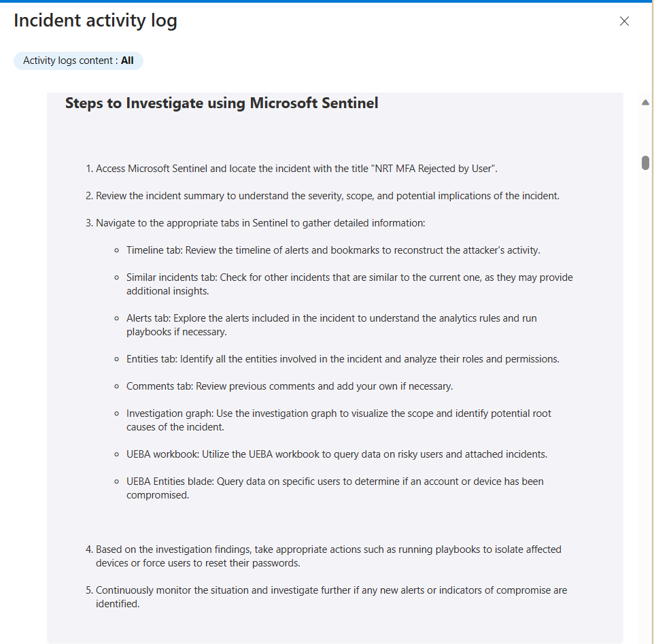Image resolution: width=654 pixels, height=644 pixels.
Task: Click the Comments tab bullet text
Action: point(289,386)
